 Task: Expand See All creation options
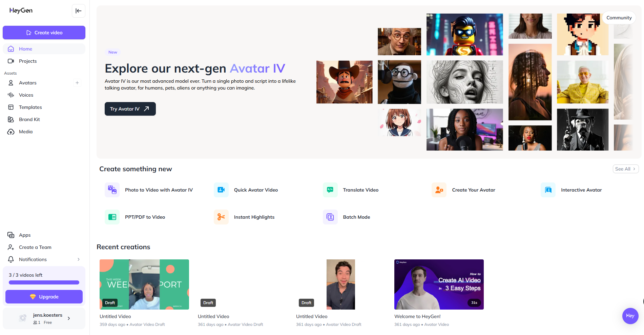pyautogui.click(x=625, y=169)
